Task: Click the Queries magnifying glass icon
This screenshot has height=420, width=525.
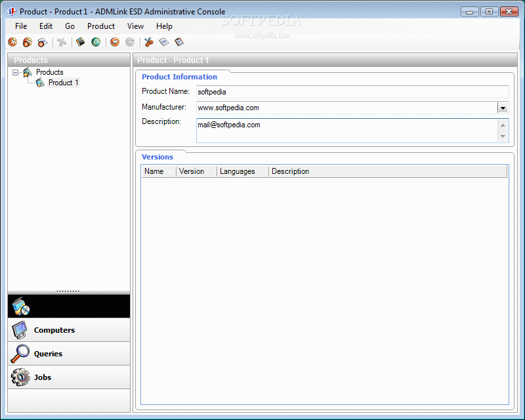Action: (20, 353)
